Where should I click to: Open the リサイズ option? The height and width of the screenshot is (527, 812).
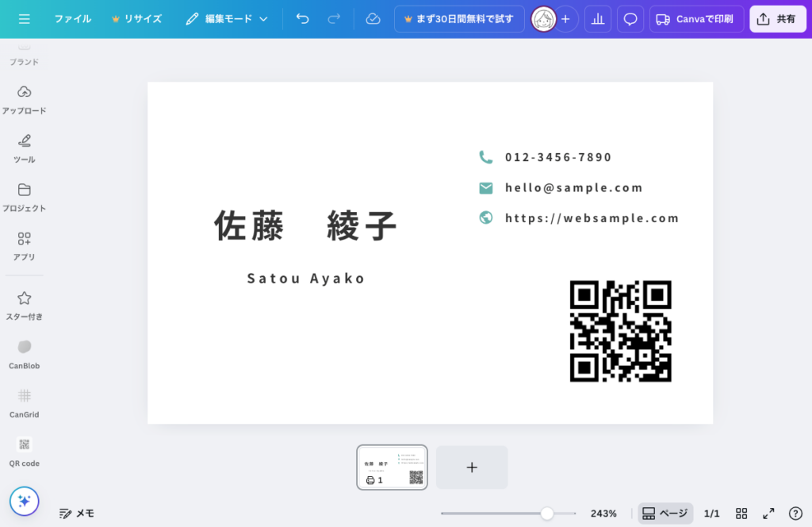coord(136,19)
